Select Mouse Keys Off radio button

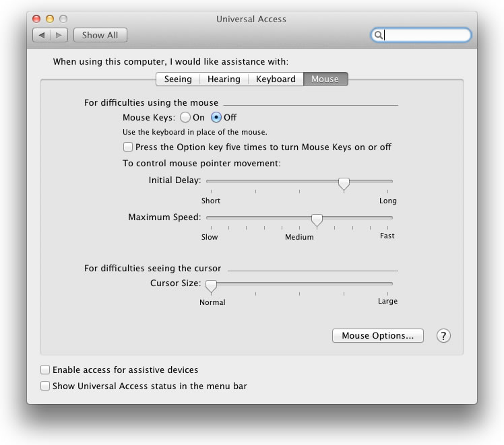tap(216, 117)
